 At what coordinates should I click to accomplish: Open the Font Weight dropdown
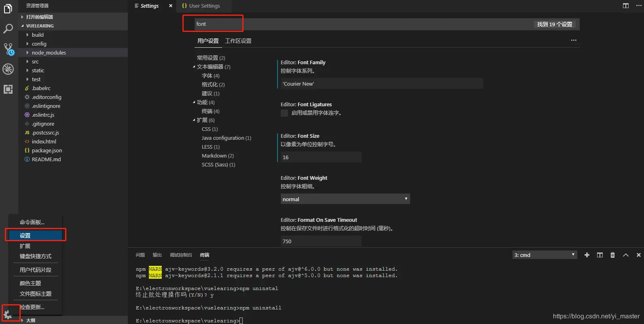(x=345, y=199)
